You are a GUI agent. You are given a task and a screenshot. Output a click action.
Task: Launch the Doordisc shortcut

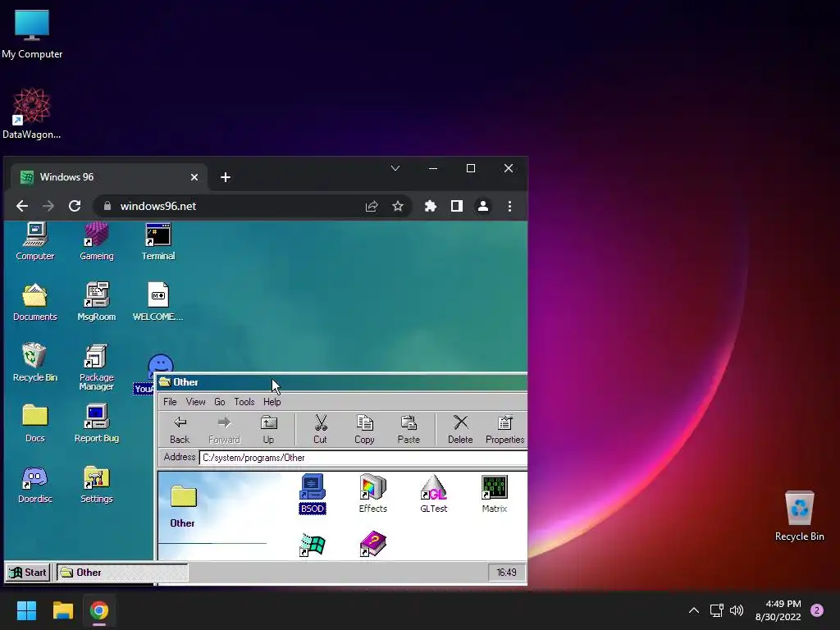coord(34,484)
